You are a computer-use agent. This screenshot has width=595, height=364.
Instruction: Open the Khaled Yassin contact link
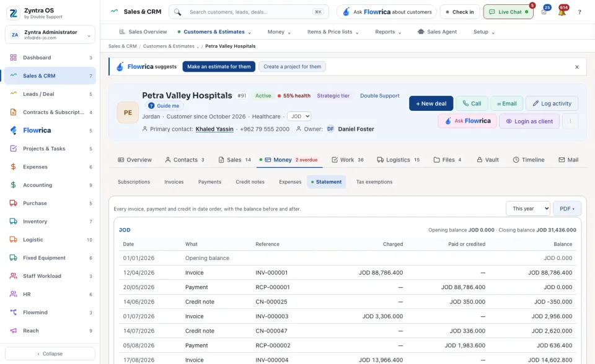pos(214,129)
